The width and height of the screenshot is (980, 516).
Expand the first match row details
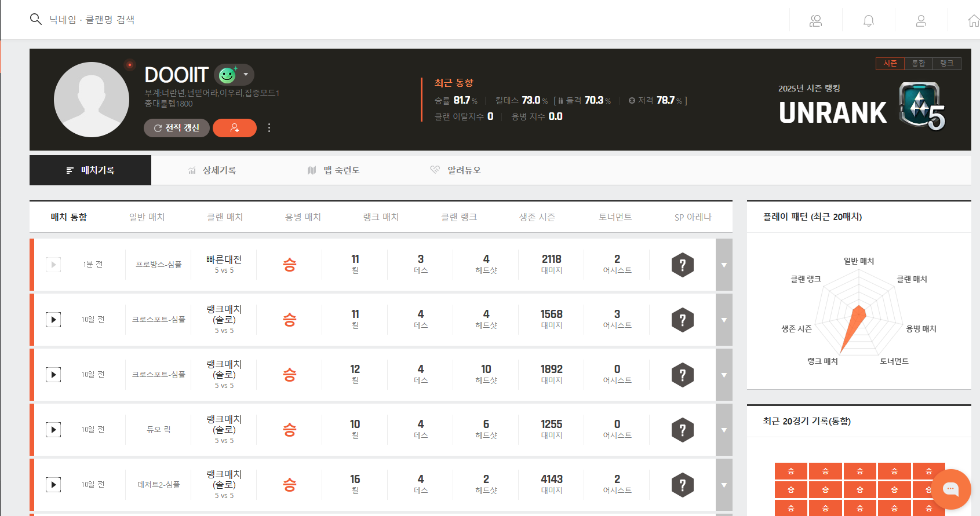coord(724,265)
